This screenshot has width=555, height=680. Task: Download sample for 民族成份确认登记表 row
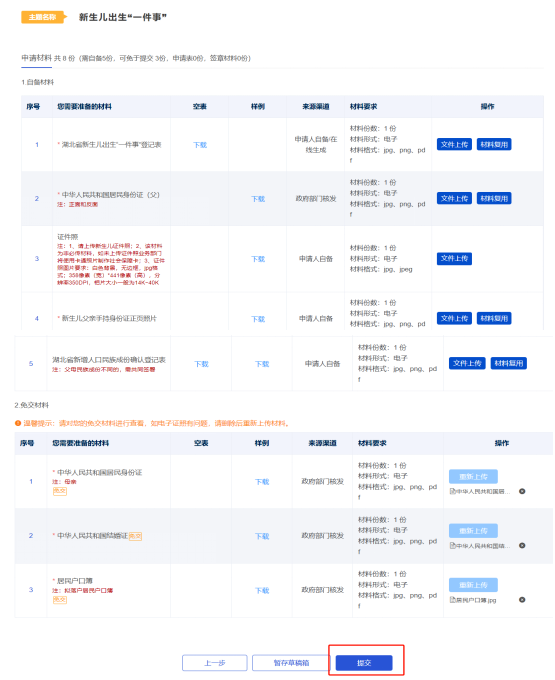point(262,364)
